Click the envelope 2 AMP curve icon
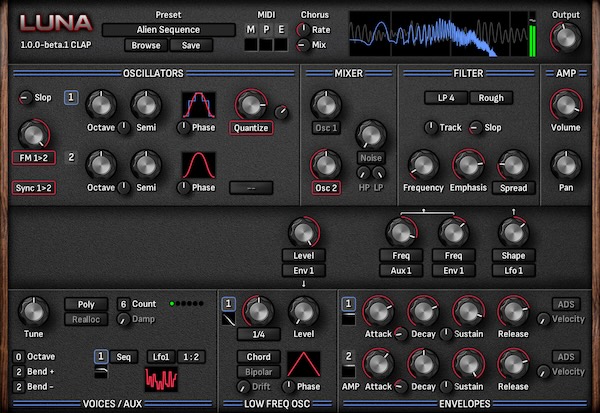The image size is (600, 413). (x=348, y=371)
